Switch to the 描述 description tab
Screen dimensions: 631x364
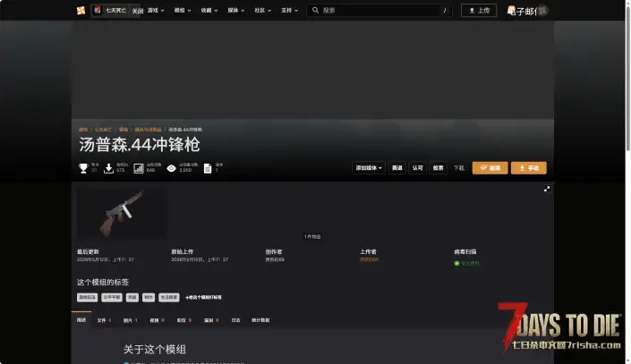[x=81, y=320]
